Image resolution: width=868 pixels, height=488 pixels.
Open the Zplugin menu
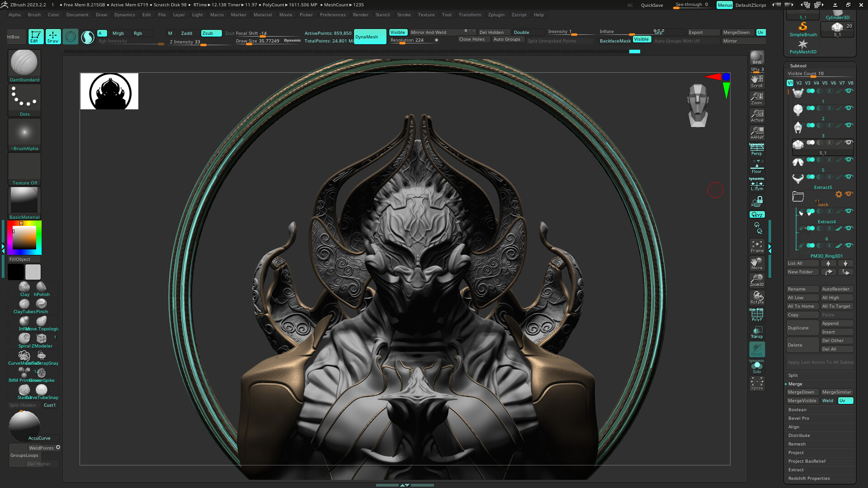[496, 14]
